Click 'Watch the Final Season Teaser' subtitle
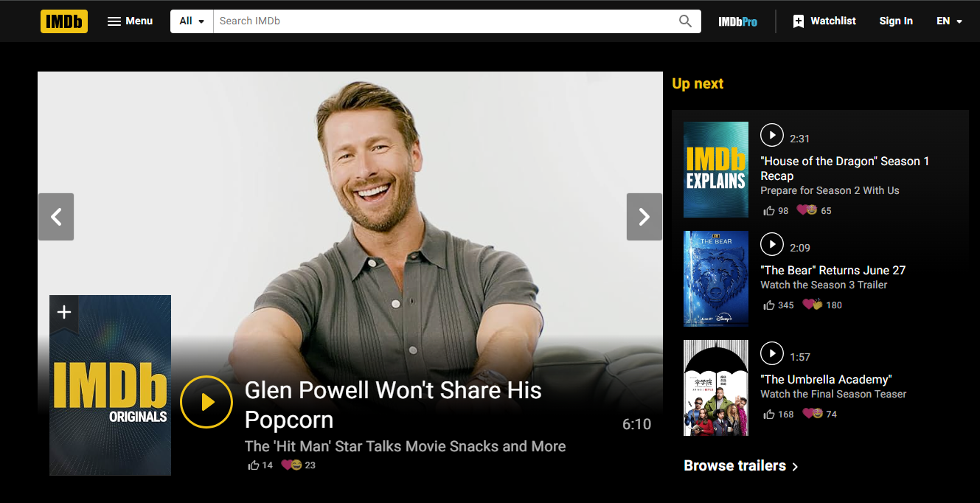The width and height of the screenshot is (980, 503). (x=833, y=395)
